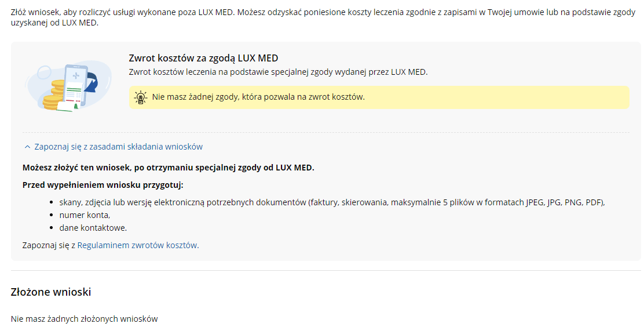Click subtitle 'Zwrot kosztów leczenia na podstawie'
The image size is (644, 327).
coord(277,72)
